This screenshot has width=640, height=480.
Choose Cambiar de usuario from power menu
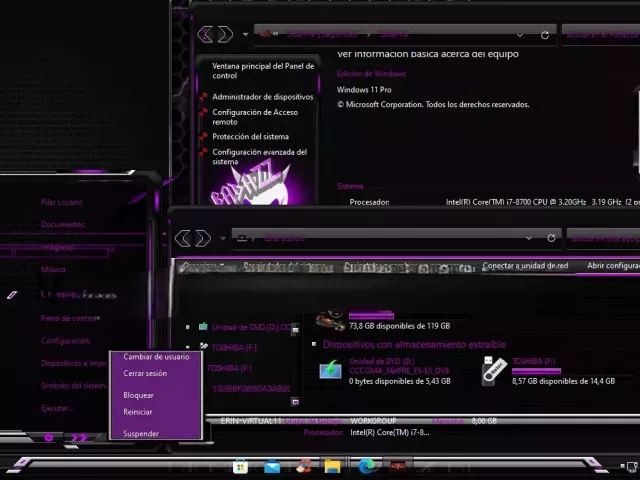pos(156,357)
